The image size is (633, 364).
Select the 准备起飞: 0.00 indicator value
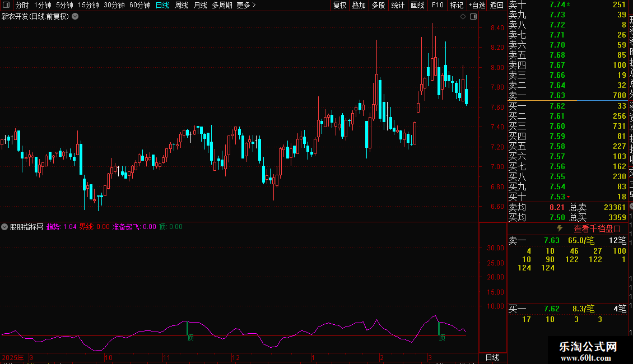tap(134, 227)
